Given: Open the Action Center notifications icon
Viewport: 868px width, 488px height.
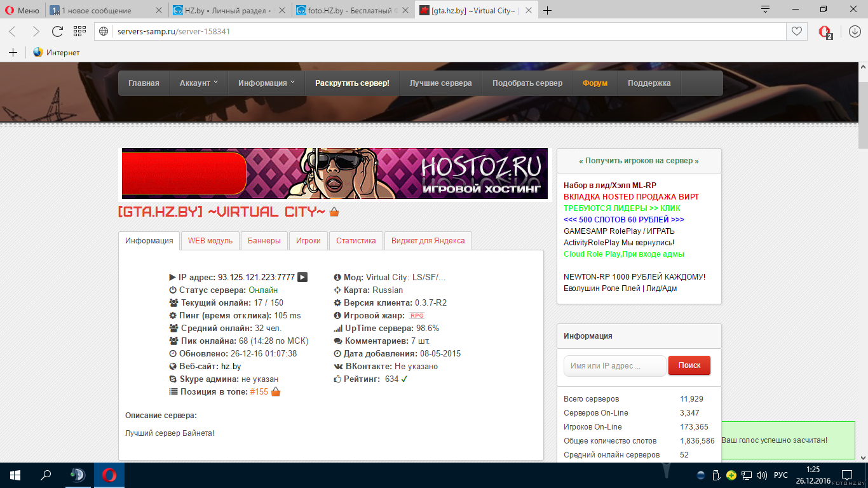Looking at the screenshot, I should point(848,475).
